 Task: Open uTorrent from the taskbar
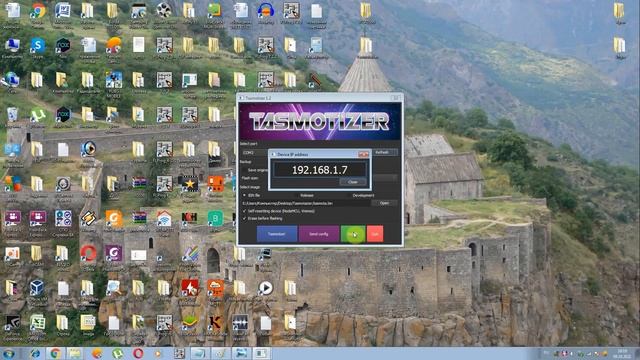tap(118, 353)
